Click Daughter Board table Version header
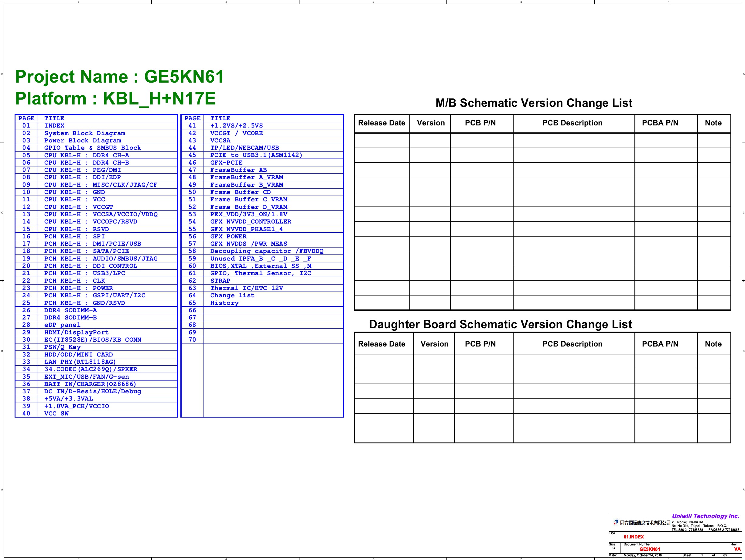 [434, 344]
